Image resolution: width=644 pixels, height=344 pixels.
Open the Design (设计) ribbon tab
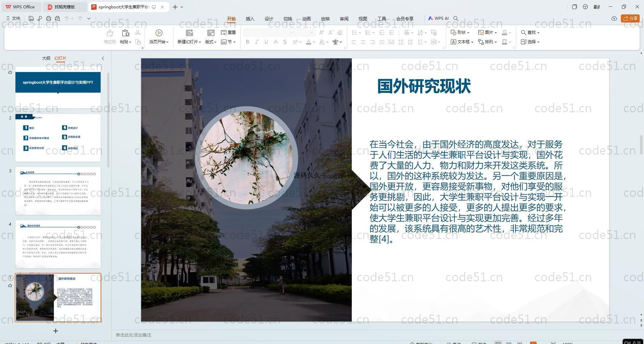269,19
